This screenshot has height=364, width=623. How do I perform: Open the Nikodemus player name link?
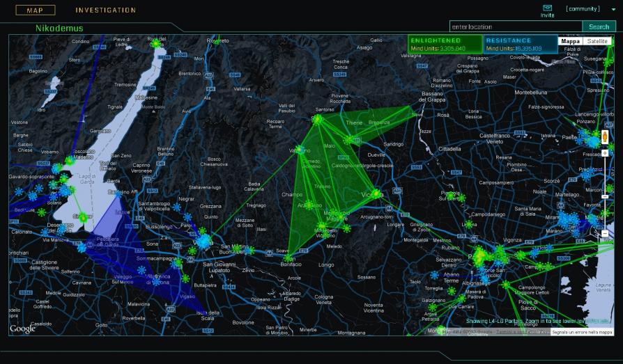point(59,28)
